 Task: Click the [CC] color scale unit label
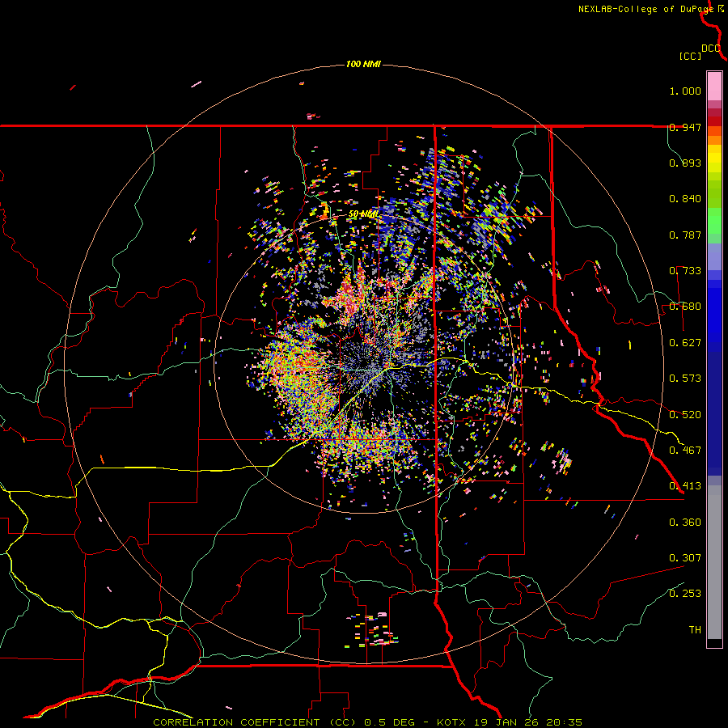click(x=690, y=56)
